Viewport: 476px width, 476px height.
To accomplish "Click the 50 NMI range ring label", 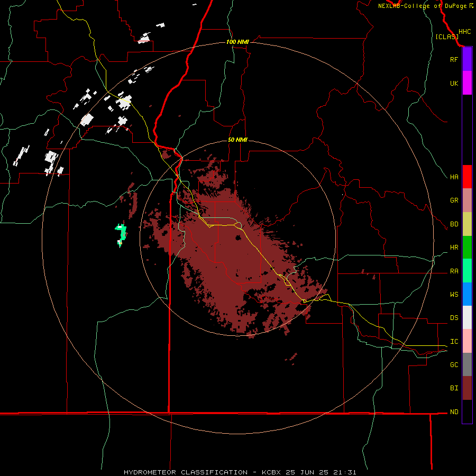I will point(237,140).
